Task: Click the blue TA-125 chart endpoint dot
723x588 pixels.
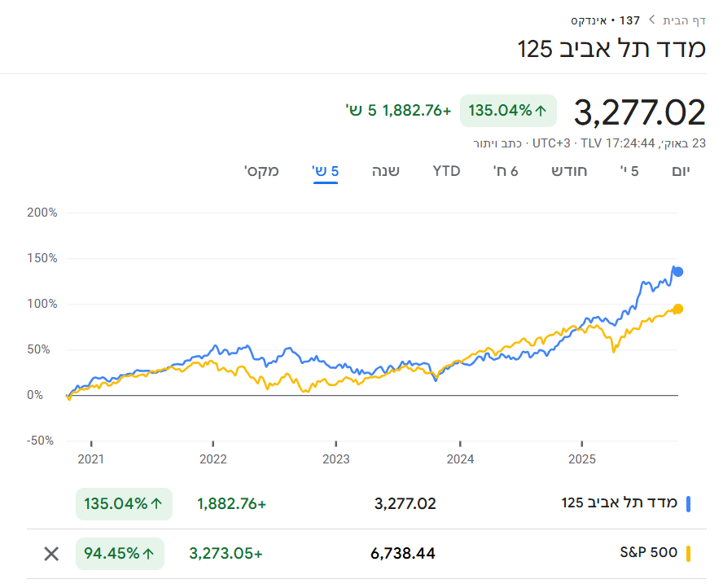Action: click(x=677, y=272)
